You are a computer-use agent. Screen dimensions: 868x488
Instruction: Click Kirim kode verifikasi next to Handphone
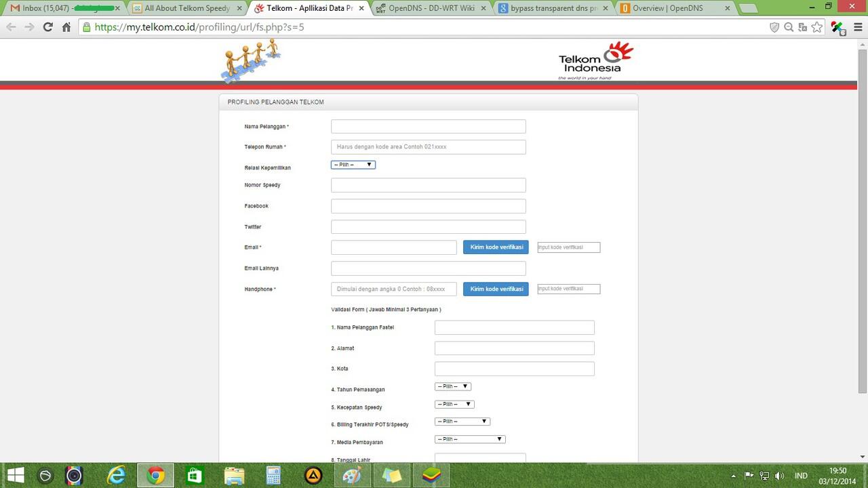(496, 289)
